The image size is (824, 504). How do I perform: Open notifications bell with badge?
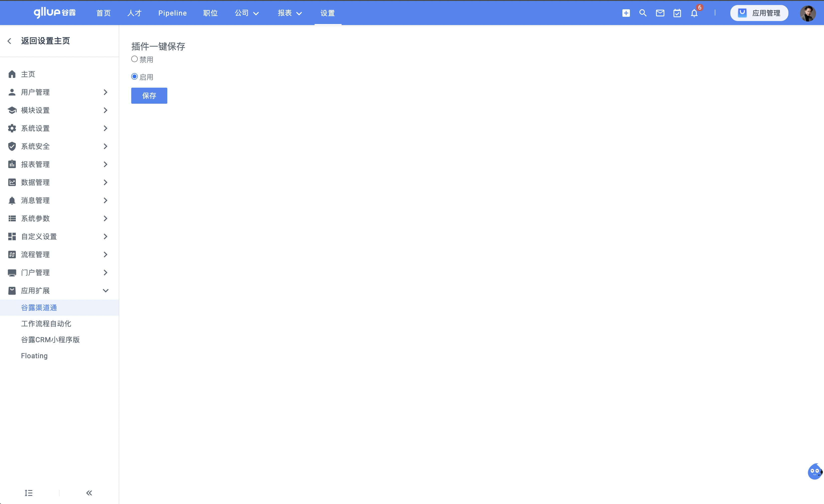pos(694,13)
